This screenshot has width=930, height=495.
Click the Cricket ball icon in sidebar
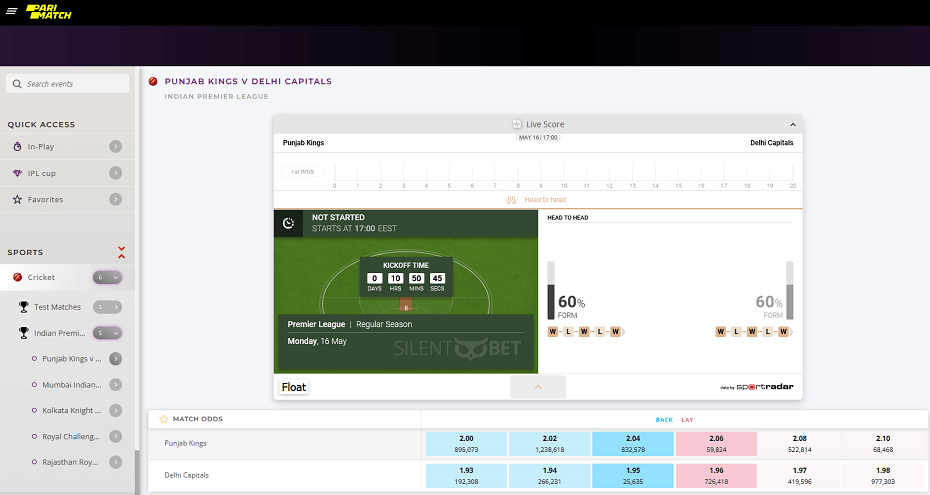(17, 277)
